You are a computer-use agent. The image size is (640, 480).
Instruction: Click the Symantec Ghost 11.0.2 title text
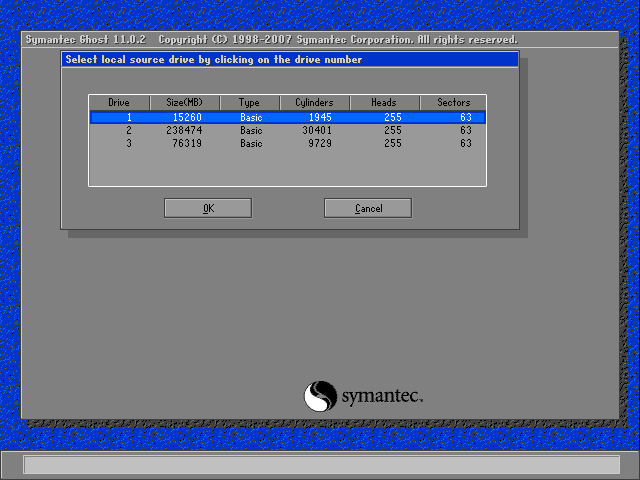tap(86, 40)
